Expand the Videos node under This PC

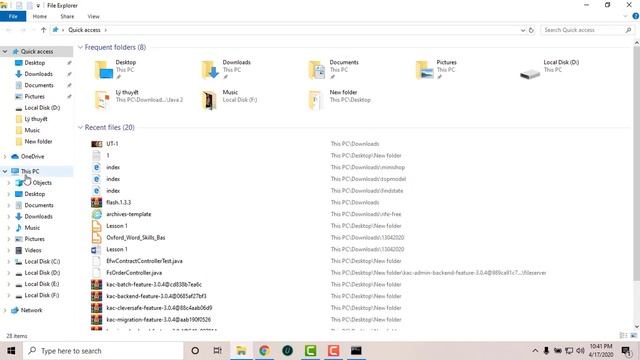tap(9, 250)
